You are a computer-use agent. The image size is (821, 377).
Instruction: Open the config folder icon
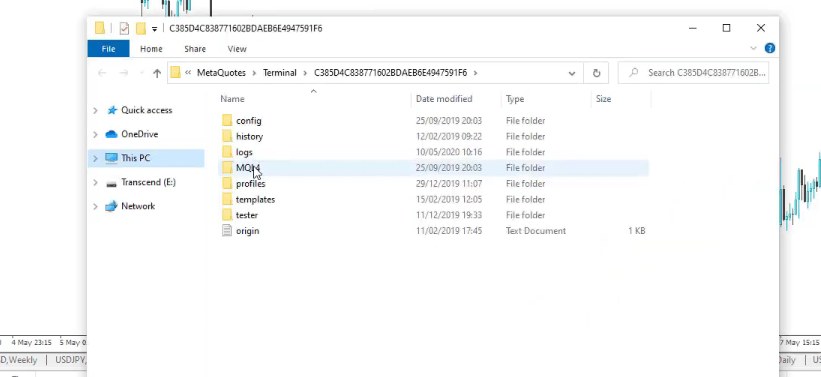coord(227,120)
